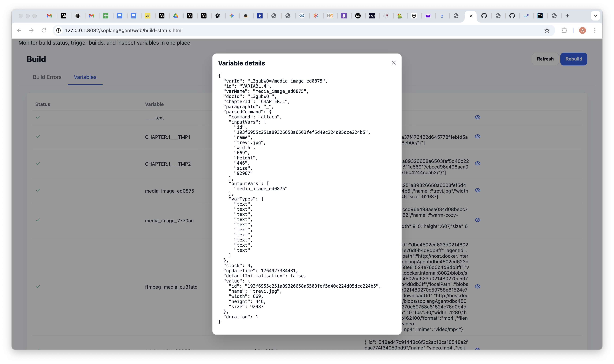The width and height of the screenshot is (614, 364).
Task: Open a GitHub browser tab
Action: click(484, 16)
